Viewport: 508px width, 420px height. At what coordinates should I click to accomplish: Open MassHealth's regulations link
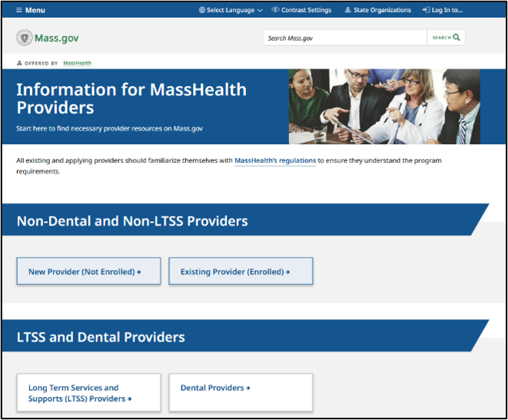[275, 160]
